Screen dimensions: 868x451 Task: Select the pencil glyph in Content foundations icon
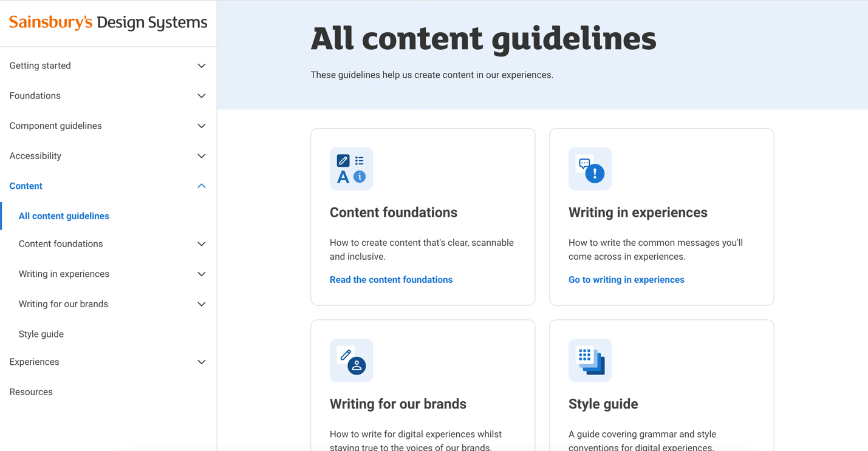pyautogui.click(x=343, y=160)
